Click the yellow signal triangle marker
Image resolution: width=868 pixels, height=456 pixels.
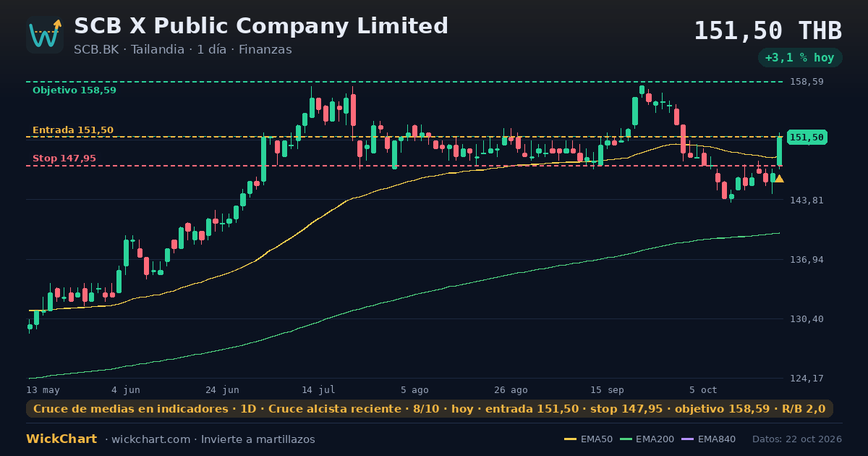coord(779,179)
